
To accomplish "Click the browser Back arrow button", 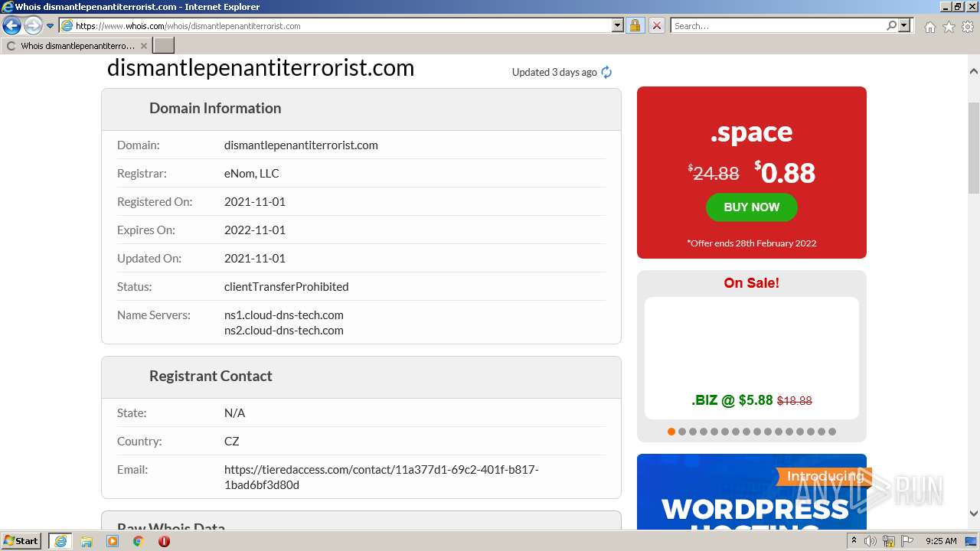I will (11, 26).
